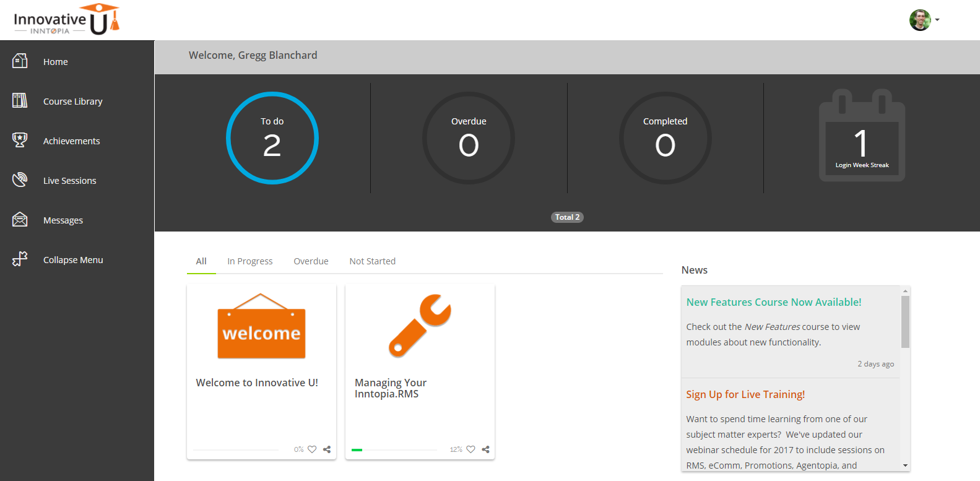Select the Not Started tab

[372, 261]
